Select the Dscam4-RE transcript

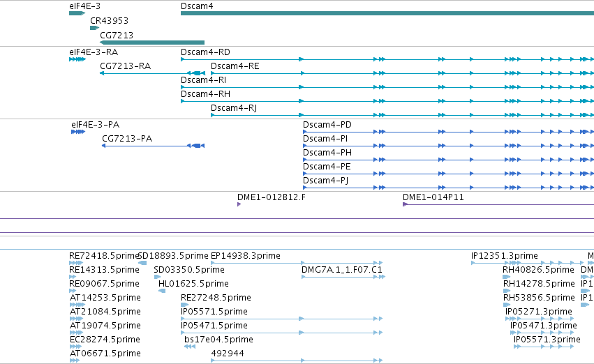tap(235, 66)
